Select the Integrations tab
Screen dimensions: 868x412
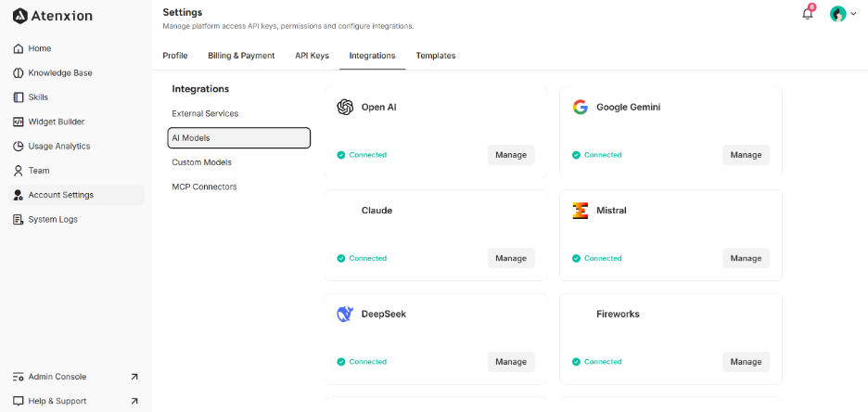point(372,56)
